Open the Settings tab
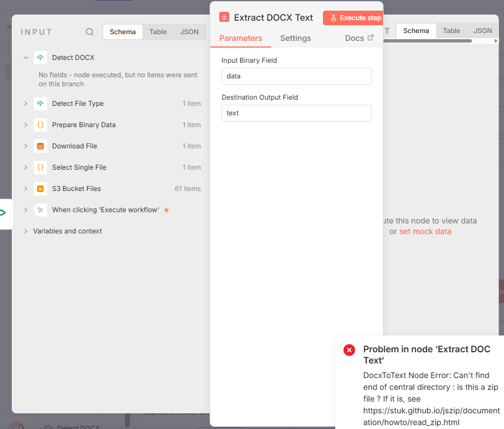This screenshot has height=429, width=504. click(295, 38)
